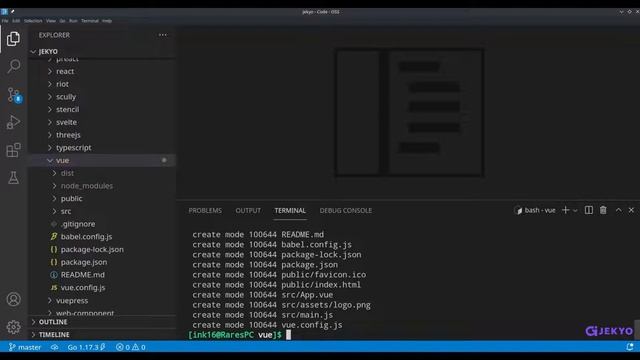Screen dimensions: 640x360
Task: Expand the scully folder
Action: 102,97
